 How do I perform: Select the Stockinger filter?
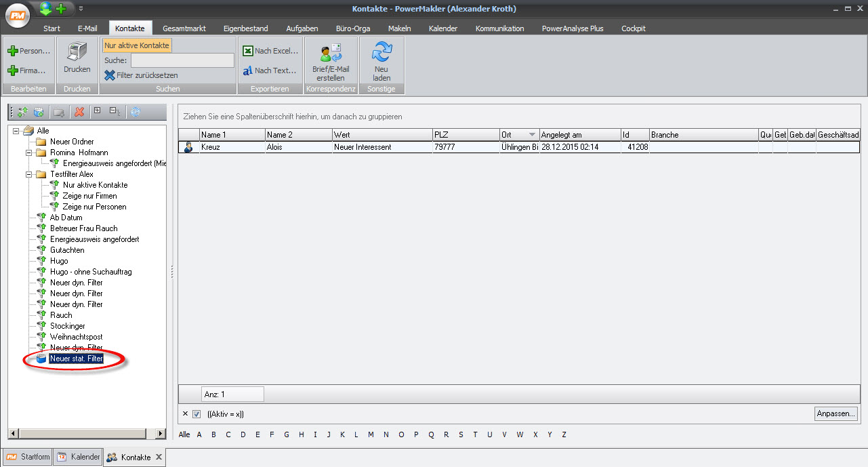click(68, 326)
